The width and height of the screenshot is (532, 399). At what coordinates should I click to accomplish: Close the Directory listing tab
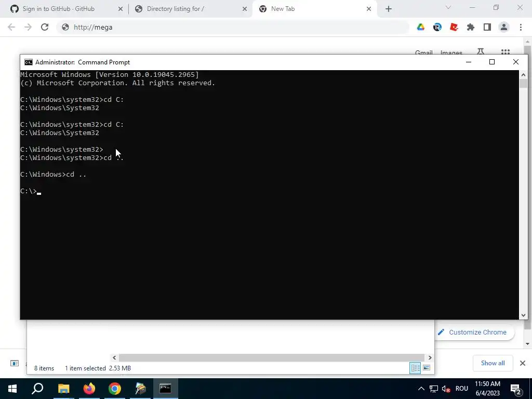pos(245,9)
